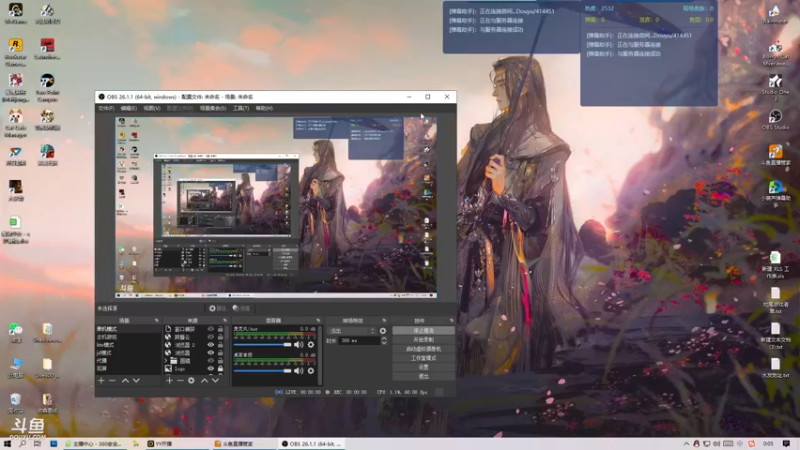This screenshot has width=800, height=450.
Task: Adjust 桌面音频 volume slider
Action: click(x=262, y=371)
